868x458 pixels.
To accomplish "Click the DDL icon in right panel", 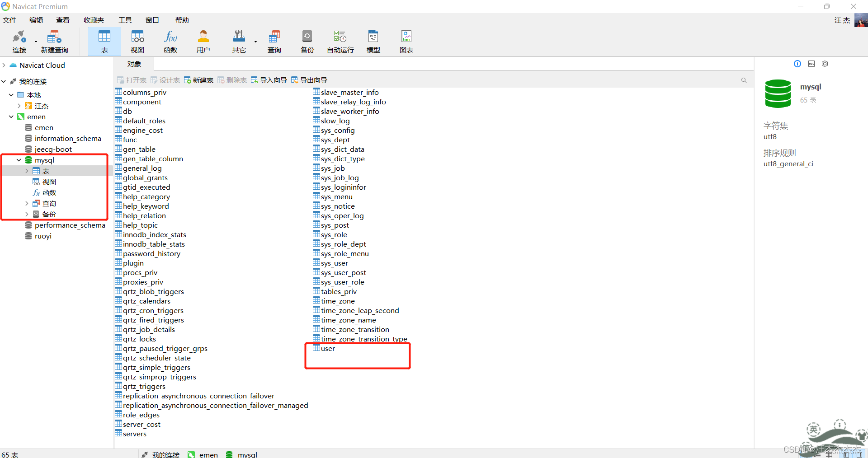I will click(811, 64).
